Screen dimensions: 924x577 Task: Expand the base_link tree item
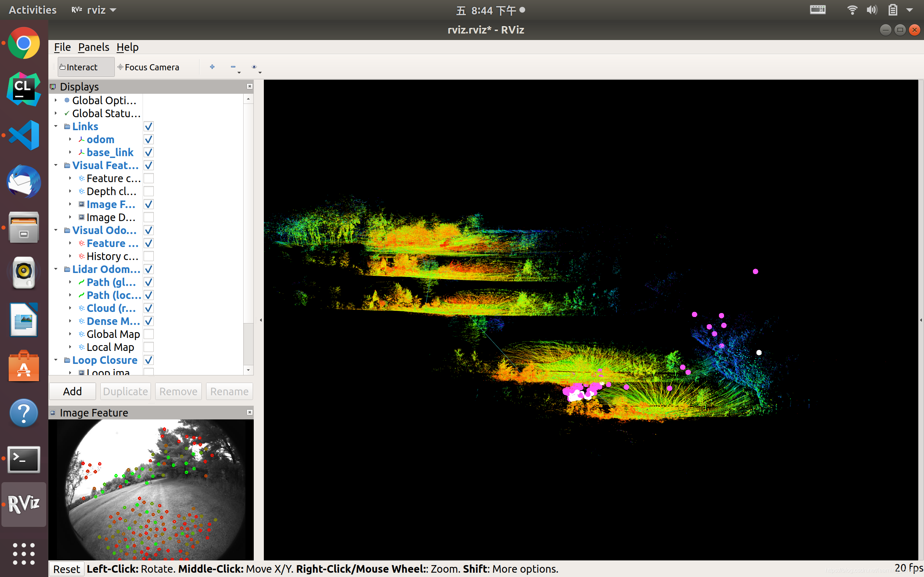click(x=70, y=152)
